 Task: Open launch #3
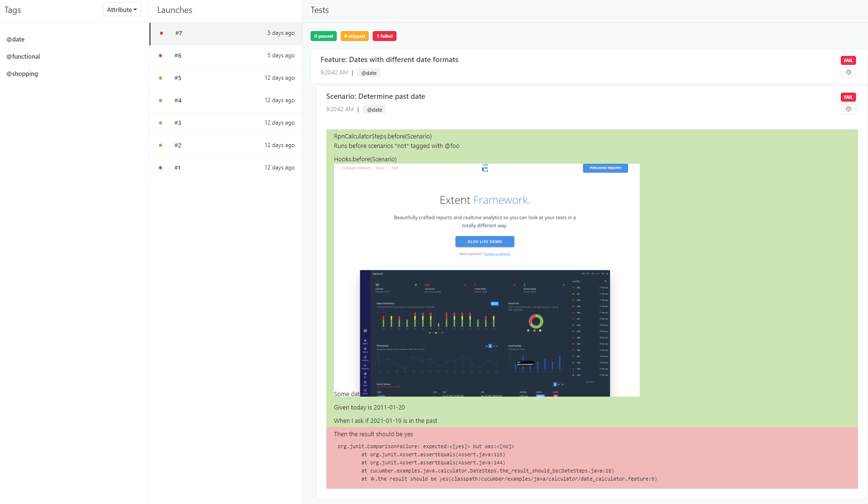click(x=226, y=123)
